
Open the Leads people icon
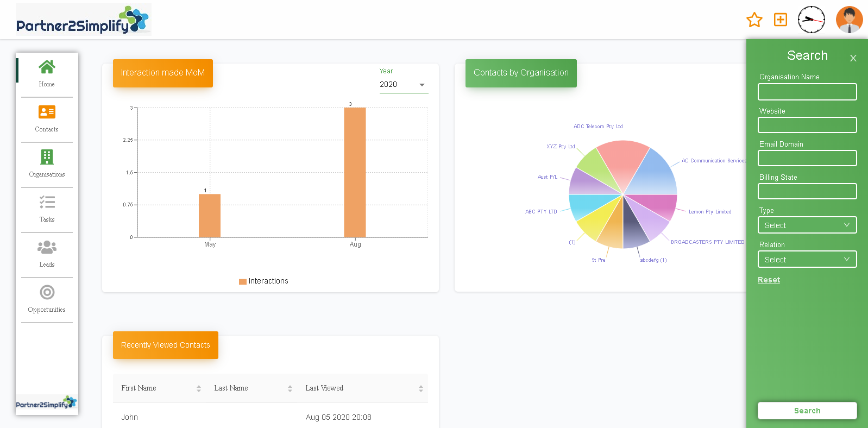47,247
